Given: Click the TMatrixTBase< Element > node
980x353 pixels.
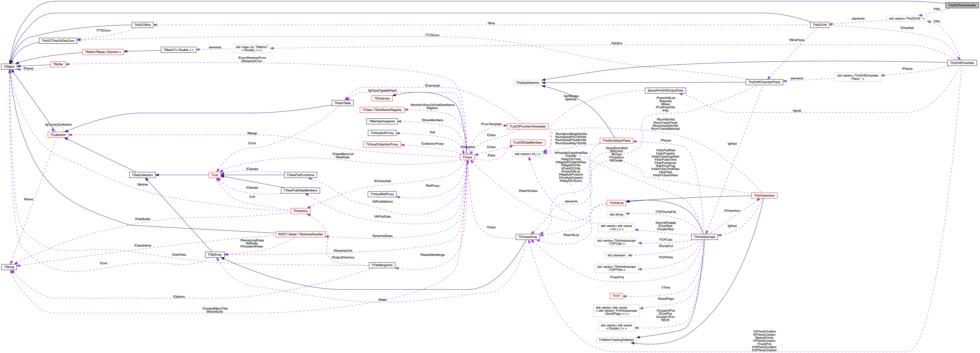Looking at the screenshot, I should tap(103, 52).
